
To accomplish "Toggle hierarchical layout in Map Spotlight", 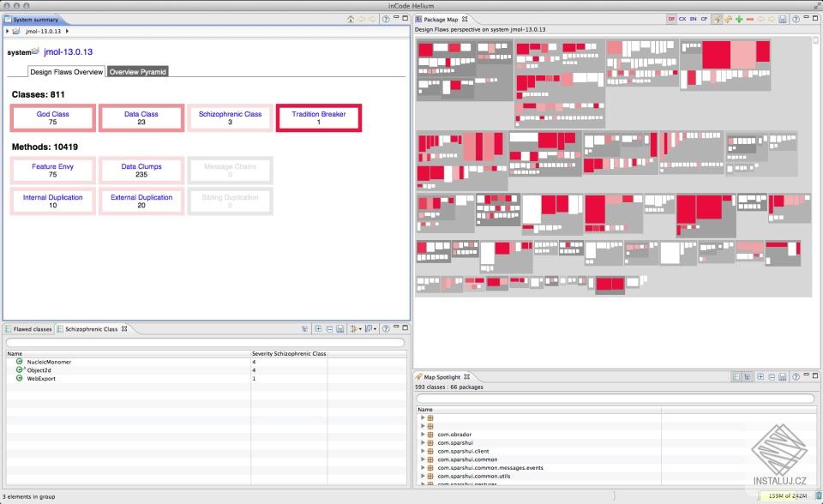I will 747,377.
